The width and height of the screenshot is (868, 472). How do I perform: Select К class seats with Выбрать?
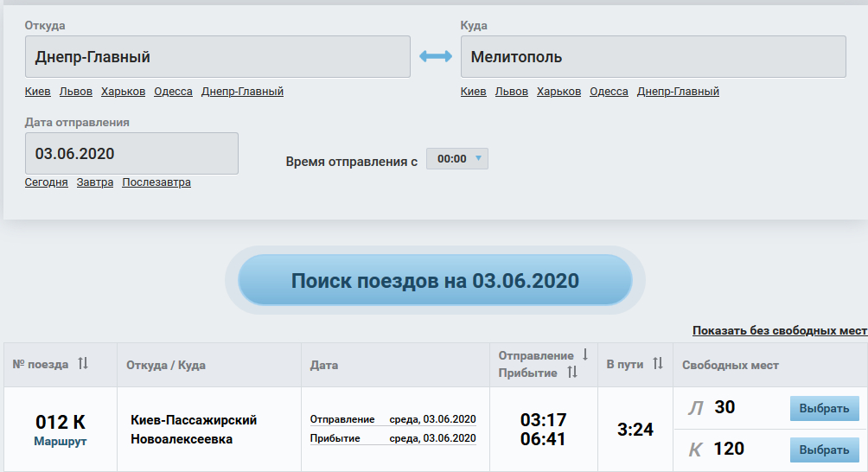pyautogui.click(x=824, y=450)
